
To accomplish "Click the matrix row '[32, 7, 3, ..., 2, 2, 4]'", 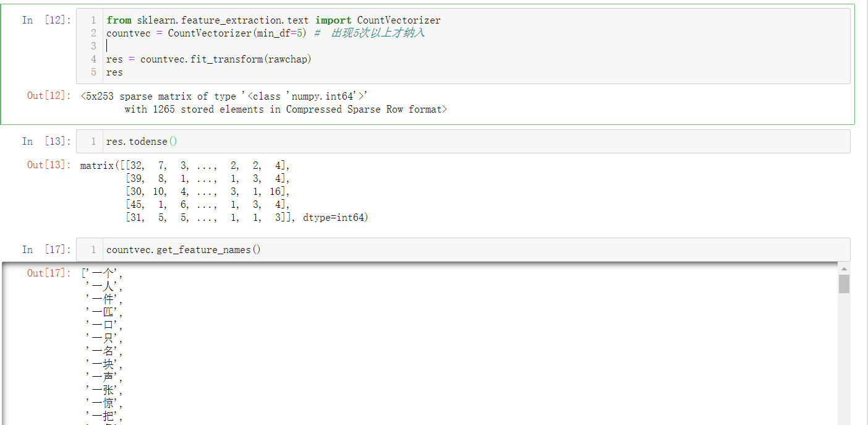I will tap(205, 165).
